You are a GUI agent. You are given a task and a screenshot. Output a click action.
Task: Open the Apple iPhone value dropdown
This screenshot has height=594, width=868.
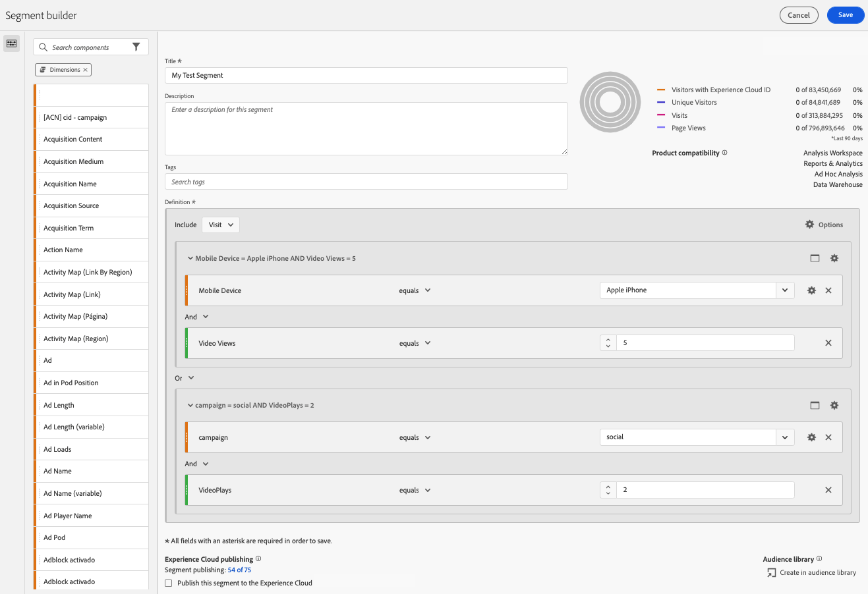coord(784,290)
